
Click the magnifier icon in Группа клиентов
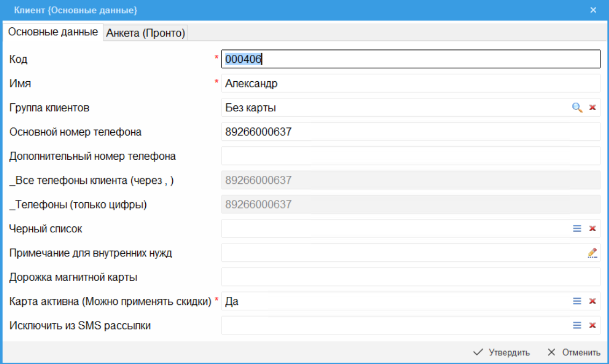[577, 108]
